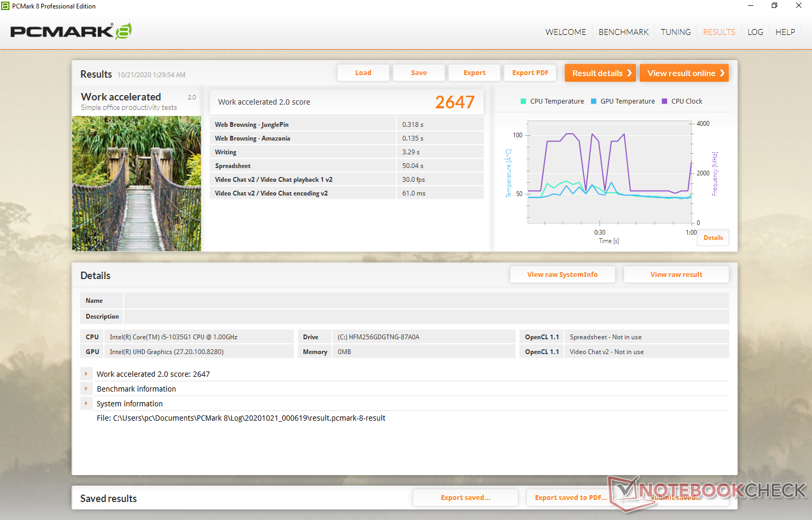Image resolution: width=812 pixels, height=520 pixels.
Task: Click the Name field
Action: [426, 301]
